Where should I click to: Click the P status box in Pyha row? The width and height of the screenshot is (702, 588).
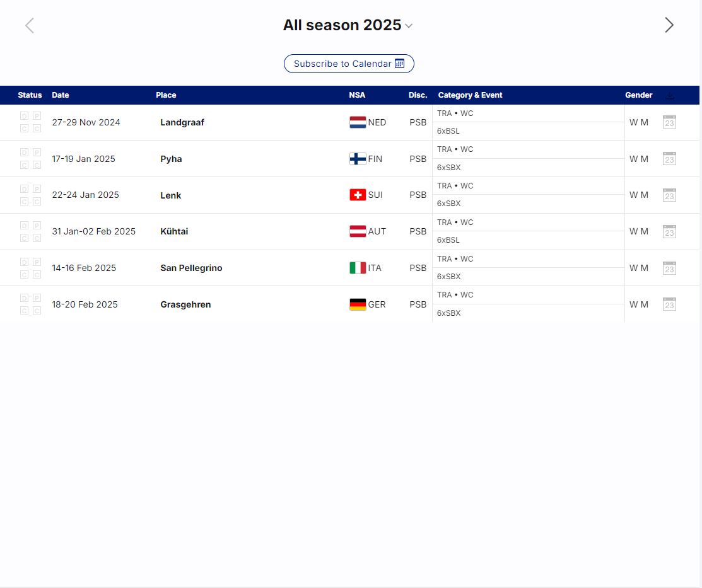pos(37,153)
